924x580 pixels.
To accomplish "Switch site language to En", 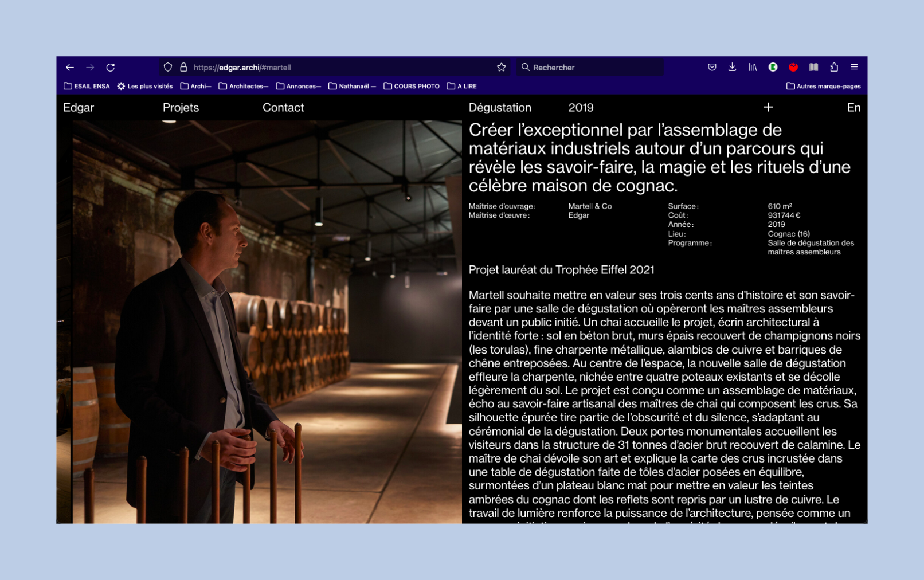I will pyautogui.click(x=853, y=108).
